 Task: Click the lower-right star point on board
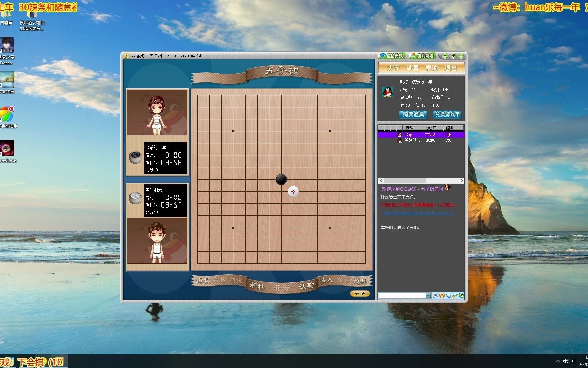point(330,228)
